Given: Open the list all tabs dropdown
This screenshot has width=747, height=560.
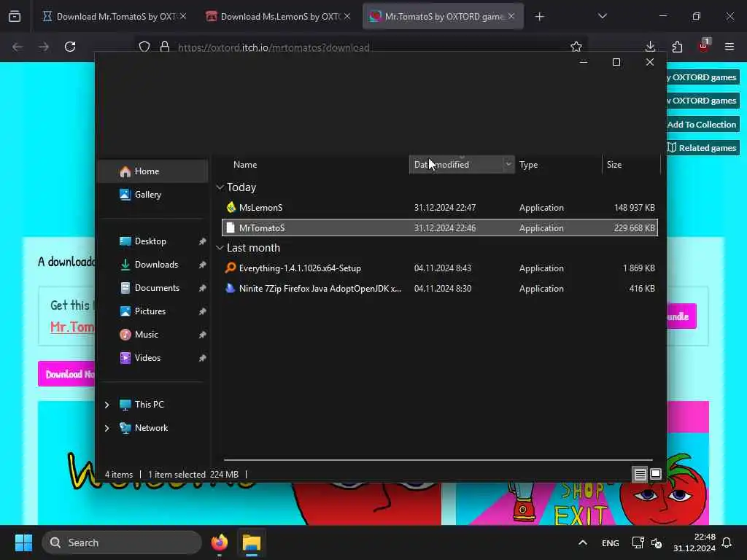Looking at the screenshot, I should 602,16.
